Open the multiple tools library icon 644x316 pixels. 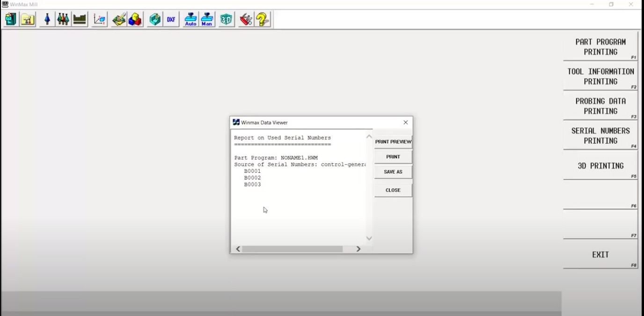[63, 20]
